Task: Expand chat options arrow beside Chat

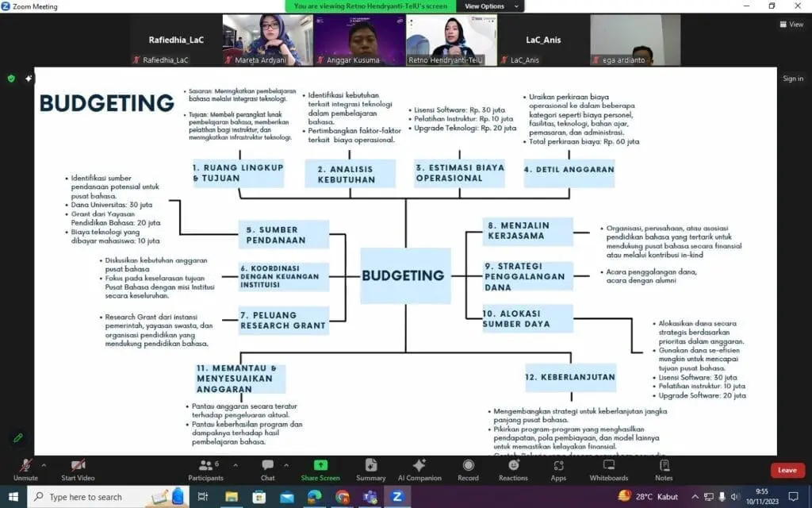Action: coord(287,465)
